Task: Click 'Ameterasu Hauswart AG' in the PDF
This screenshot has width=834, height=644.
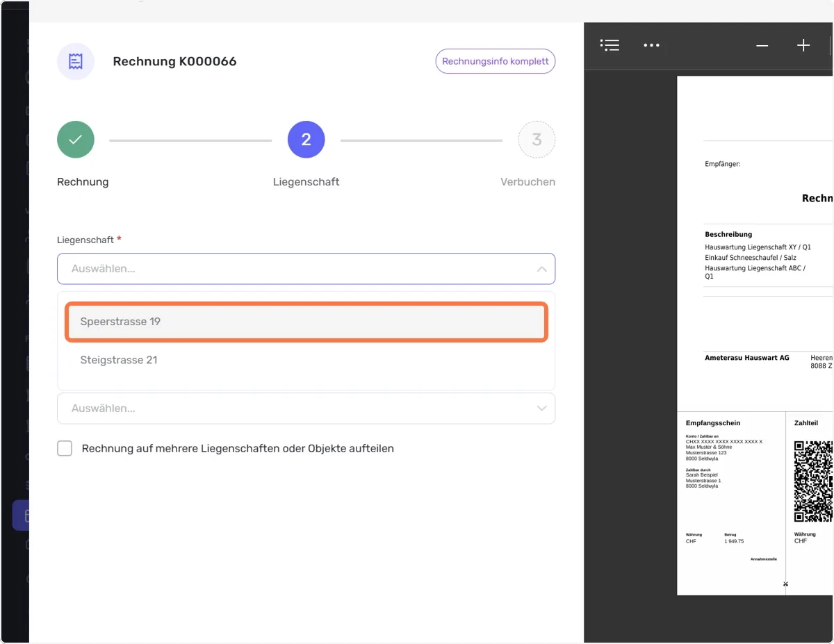Action: point(747,358)
